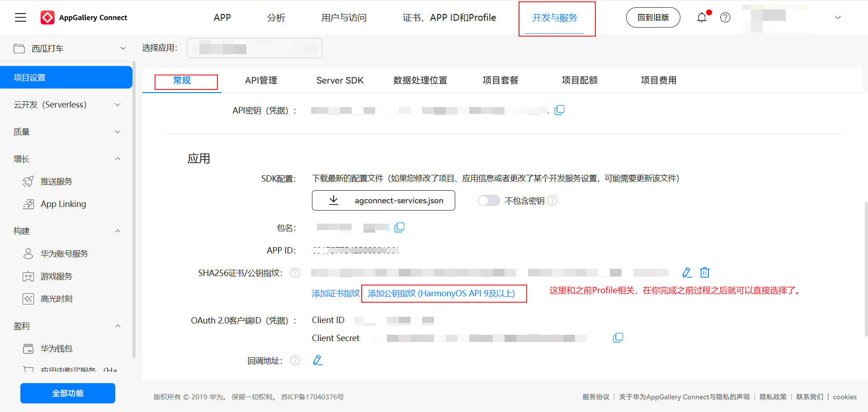The width and height of the screenshot is (868, 412).
Task: Click the 回到旧版 button
Action: pyautogui.click(x=653, y=18)
